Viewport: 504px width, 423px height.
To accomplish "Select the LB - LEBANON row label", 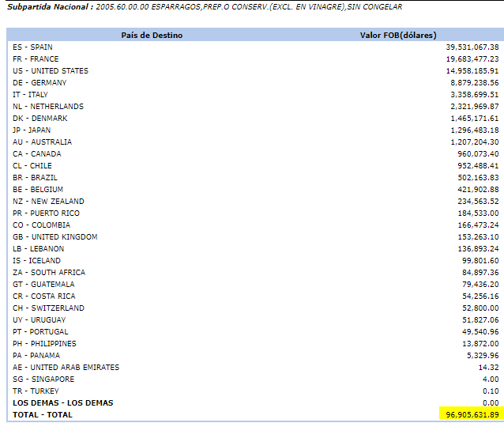I will (38, 249).
